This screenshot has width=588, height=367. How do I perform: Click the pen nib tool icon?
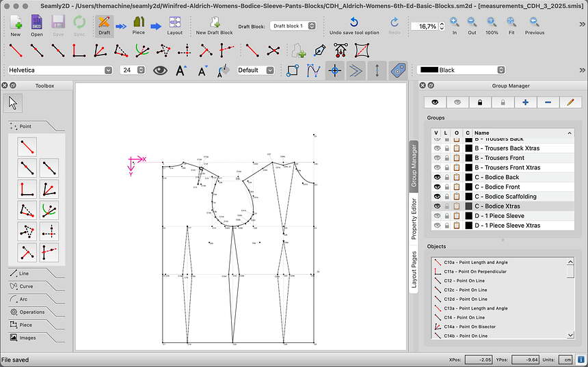[x=320, y=51]
